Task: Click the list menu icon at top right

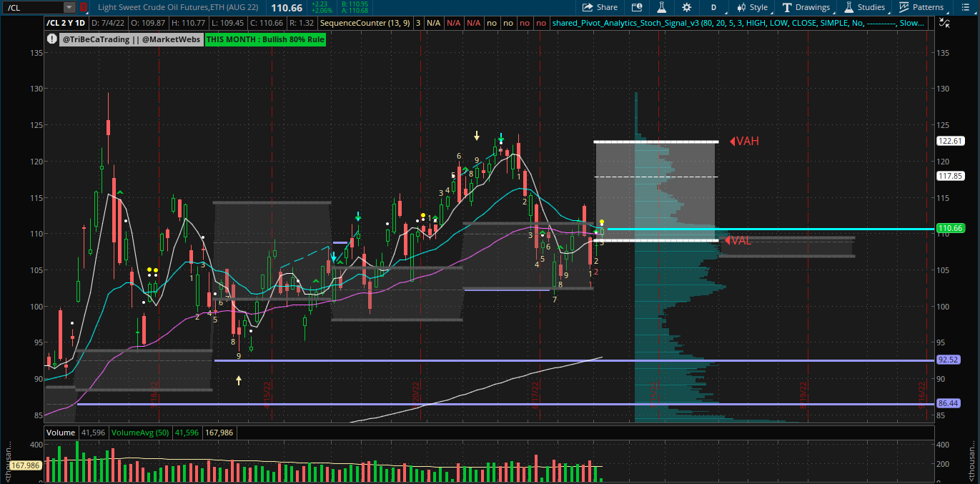Action: (964, 7)
